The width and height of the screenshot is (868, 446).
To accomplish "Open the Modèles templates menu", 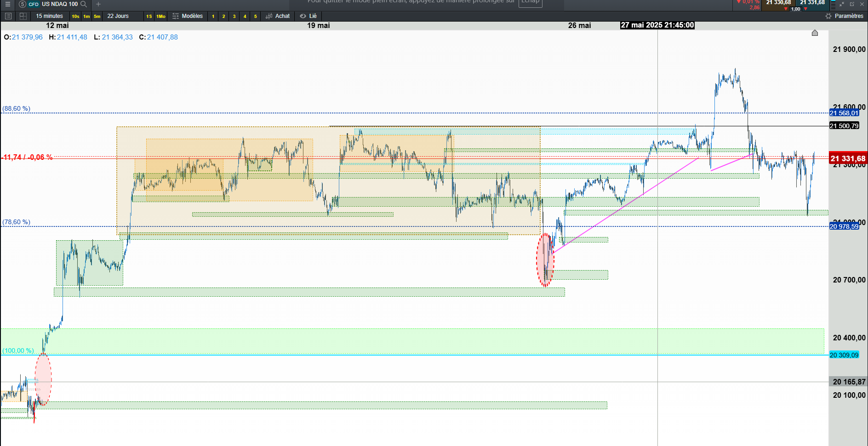I will coord(188,16).
